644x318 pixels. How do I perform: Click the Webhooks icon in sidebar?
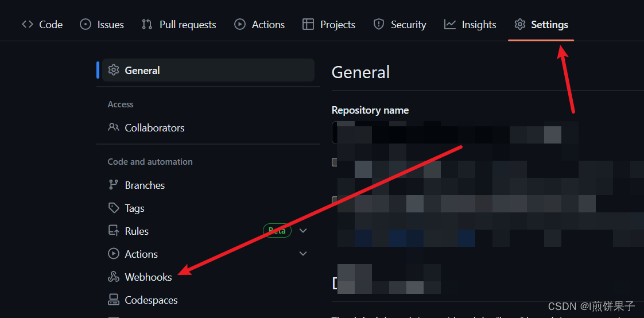(x=113, y=277)
